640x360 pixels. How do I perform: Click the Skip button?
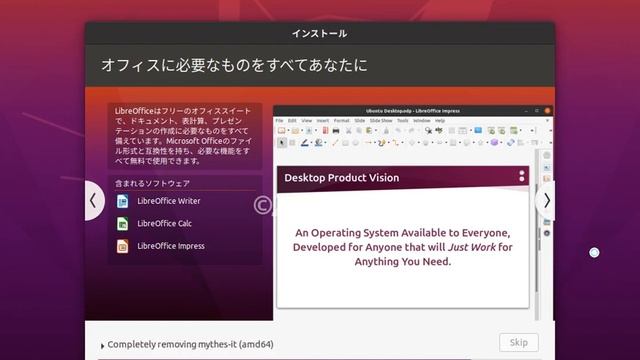tap(518, 342)
